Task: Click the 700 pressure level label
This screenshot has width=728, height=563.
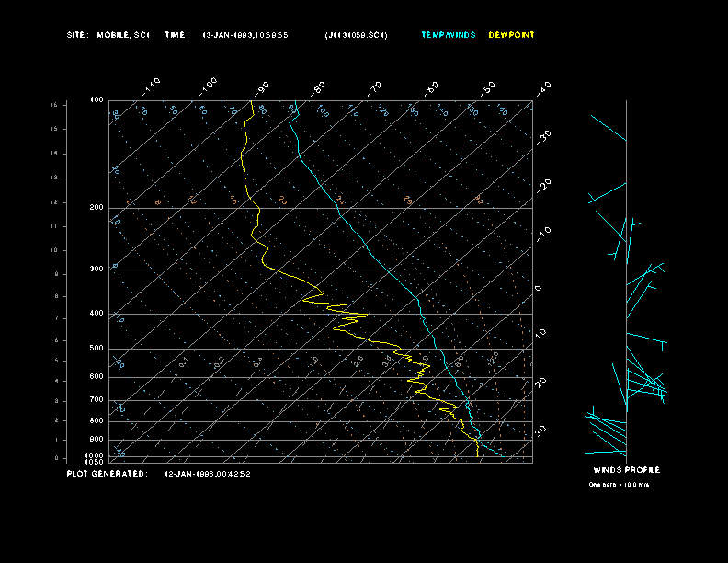Action: (97, 399)
